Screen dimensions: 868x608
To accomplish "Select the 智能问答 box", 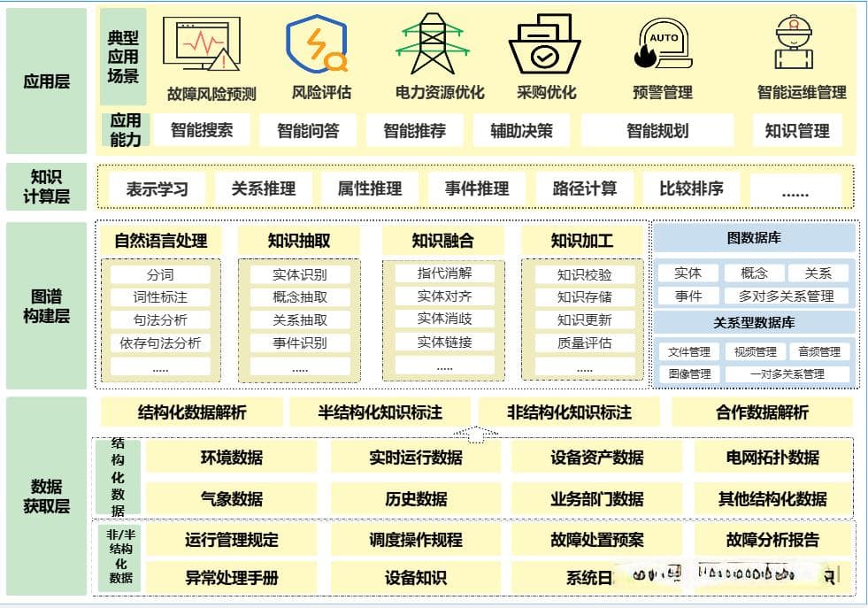I will (x=308, y=130).
